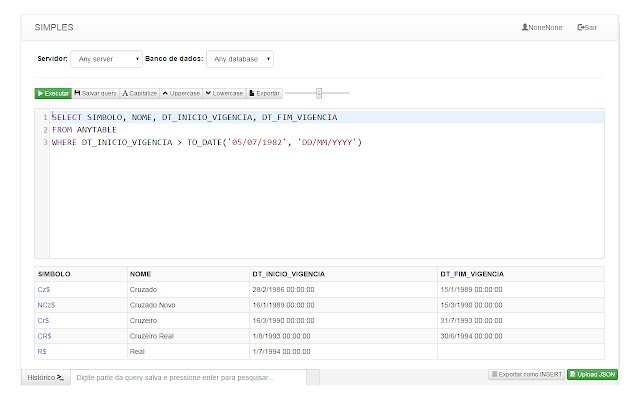
Task: Click Salvar query button
Action: coord(96,93)
